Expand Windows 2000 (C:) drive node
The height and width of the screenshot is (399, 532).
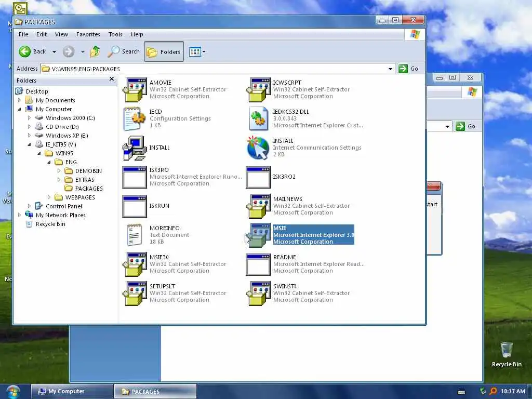click(29, 118)
